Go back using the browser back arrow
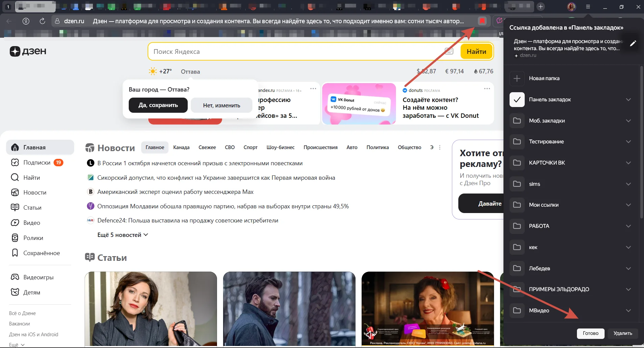The image size is (644, 348). (x=9, y=21)
